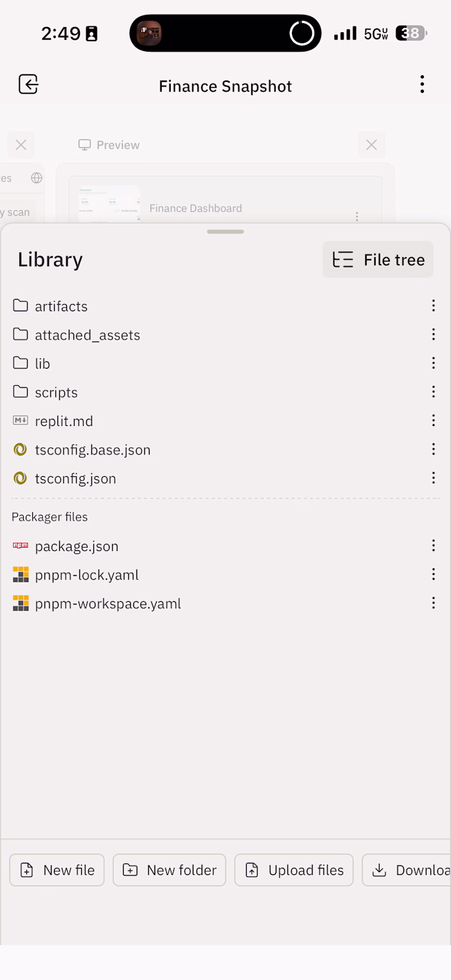Click the Upload files button
Viewport: 451px width, 980px height.
coord(294,870)
